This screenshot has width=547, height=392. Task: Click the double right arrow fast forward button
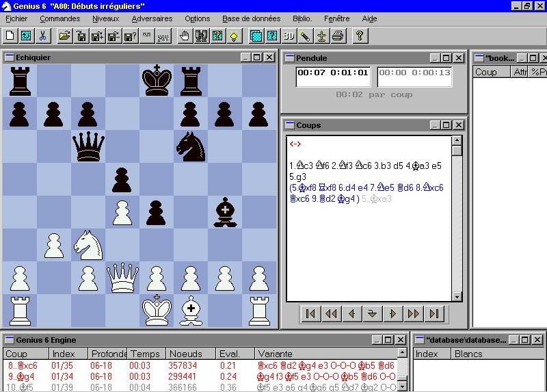pos(414,313)
